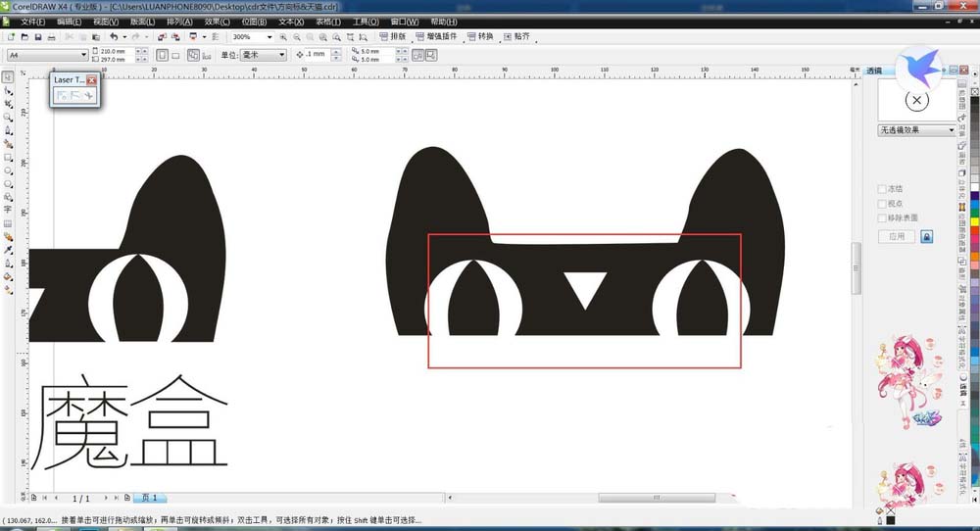980x531 pixels.
Task: Click the New document icon
Action: click(11, 37)
